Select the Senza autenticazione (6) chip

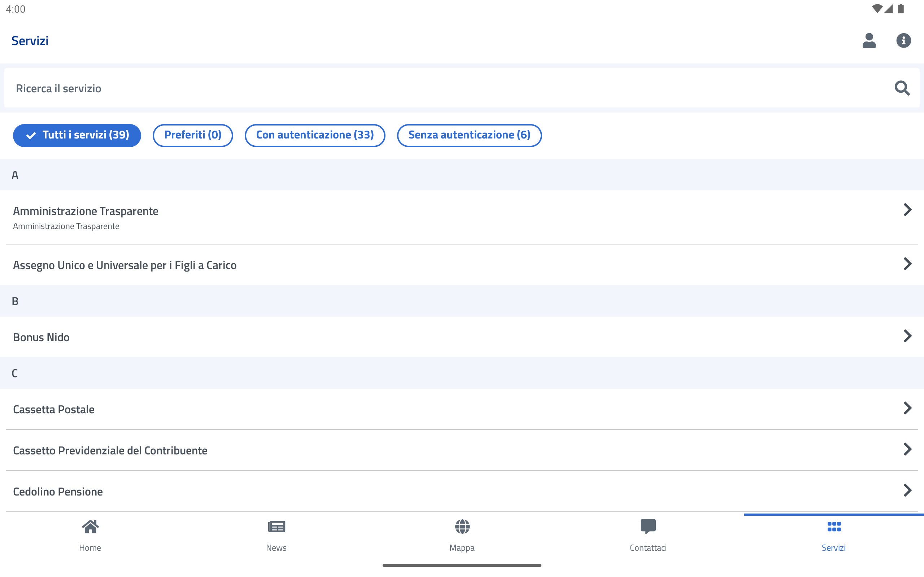[469, 135]
